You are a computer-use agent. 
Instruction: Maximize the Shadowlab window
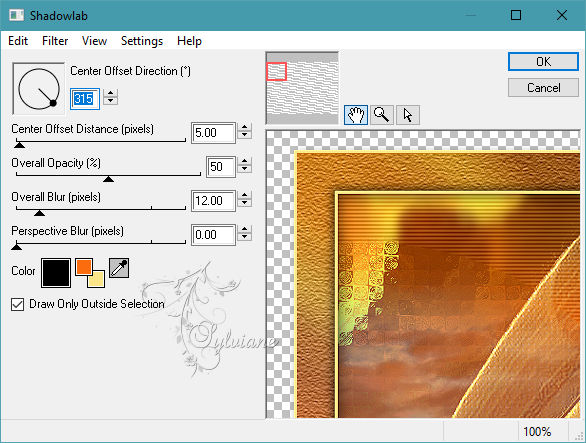516,15
